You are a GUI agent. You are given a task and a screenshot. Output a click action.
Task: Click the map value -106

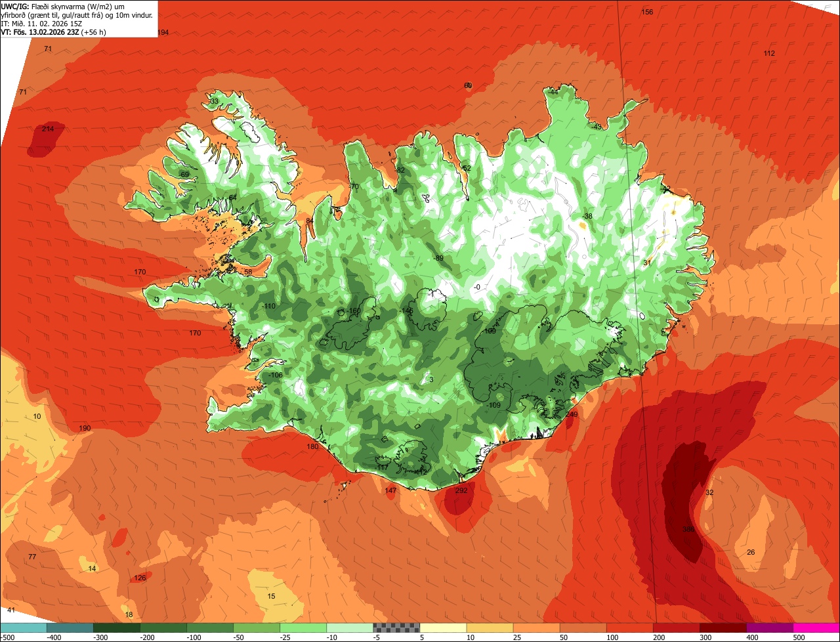[276, 375]
